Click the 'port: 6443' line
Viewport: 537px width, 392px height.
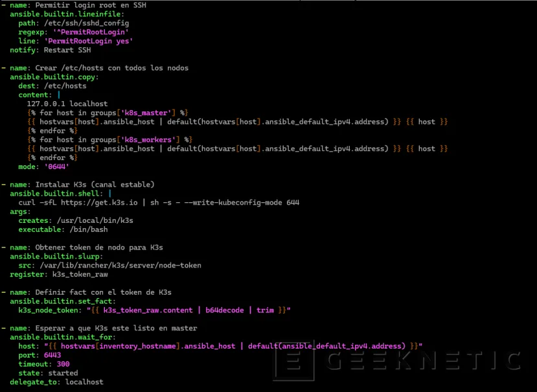coord(40,354)
